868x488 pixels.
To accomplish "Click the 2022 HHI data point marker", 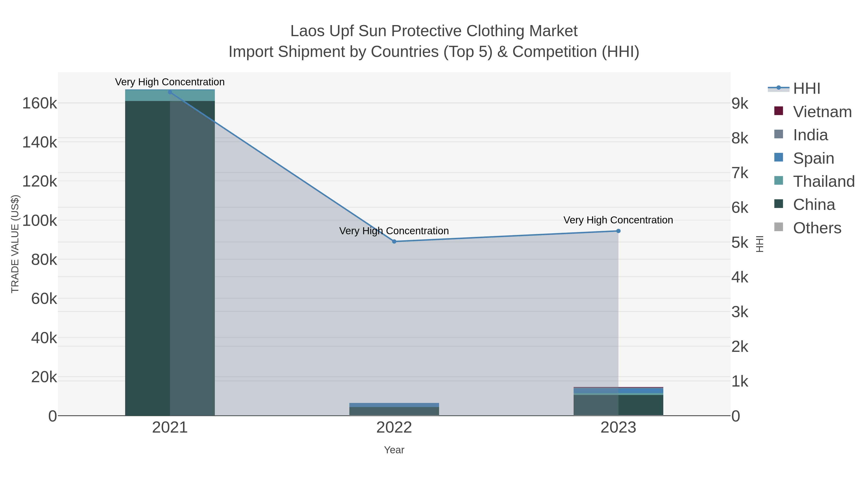I will [x=394, y=241].
